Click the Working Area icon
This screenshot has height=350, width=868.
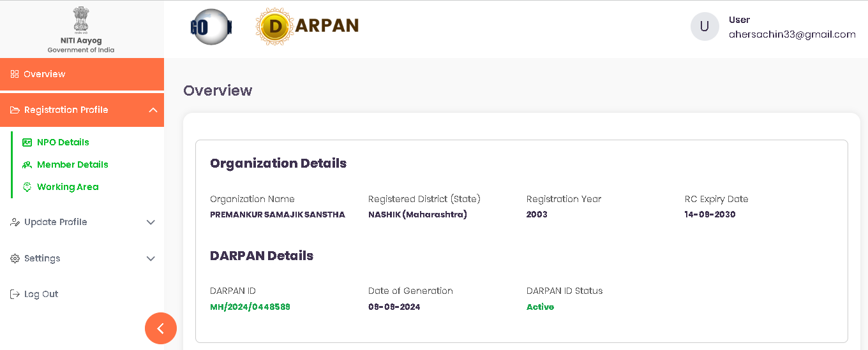click(27, 187)
